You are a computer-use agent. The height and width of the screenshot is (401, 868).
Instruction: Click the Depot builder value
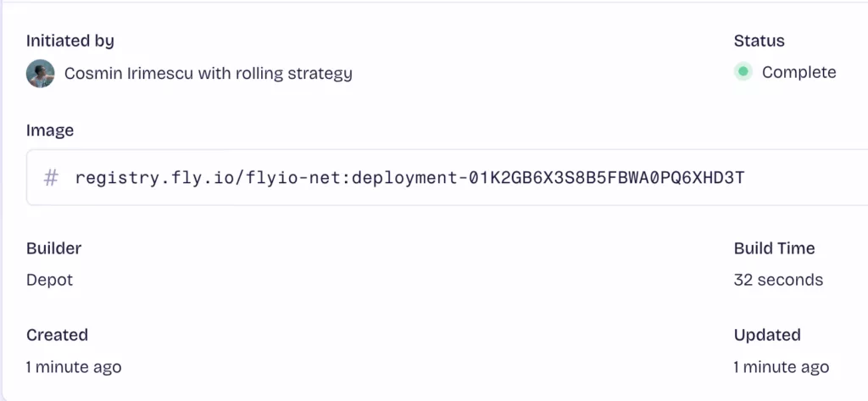pyautogui.click(x=49, y=280)
